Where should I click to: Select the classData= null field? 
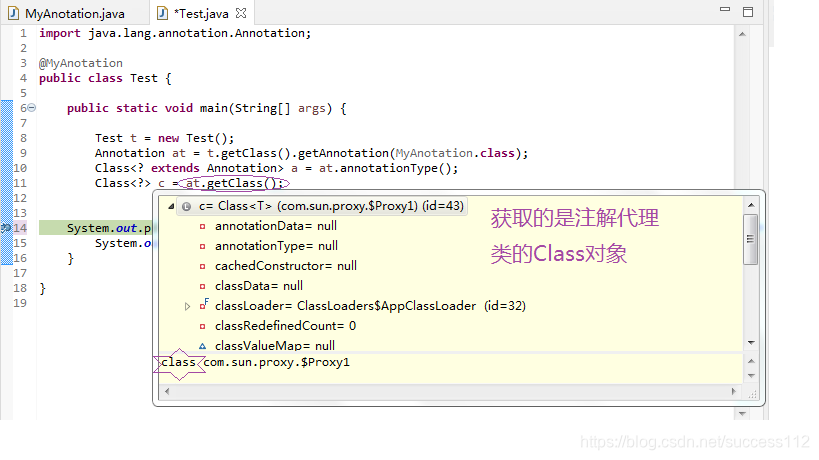click(x=259, y=286)
